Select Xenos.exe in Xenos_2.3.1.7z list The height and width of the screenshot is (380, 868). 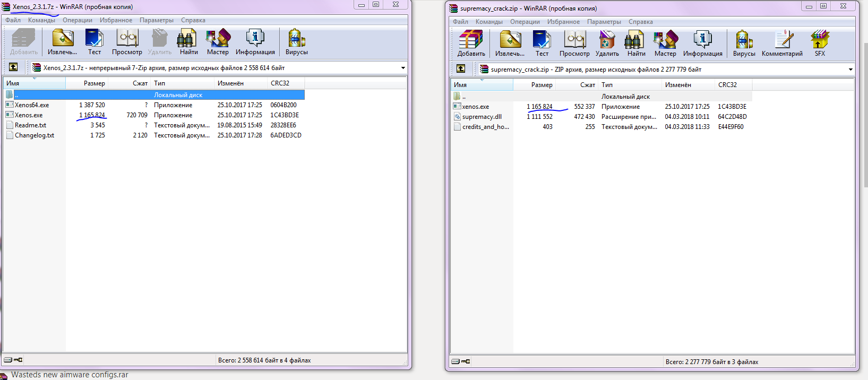click(x=154, y=115)
